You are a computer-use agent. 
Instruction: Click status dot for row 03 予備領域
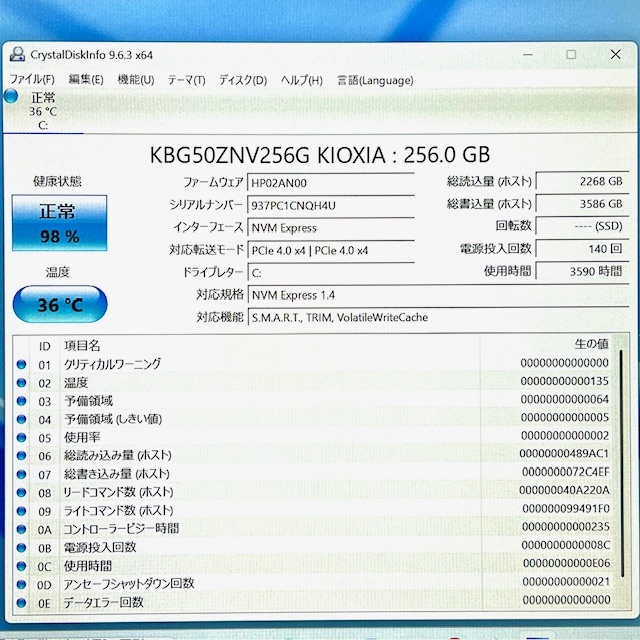[x=22, y=401]
